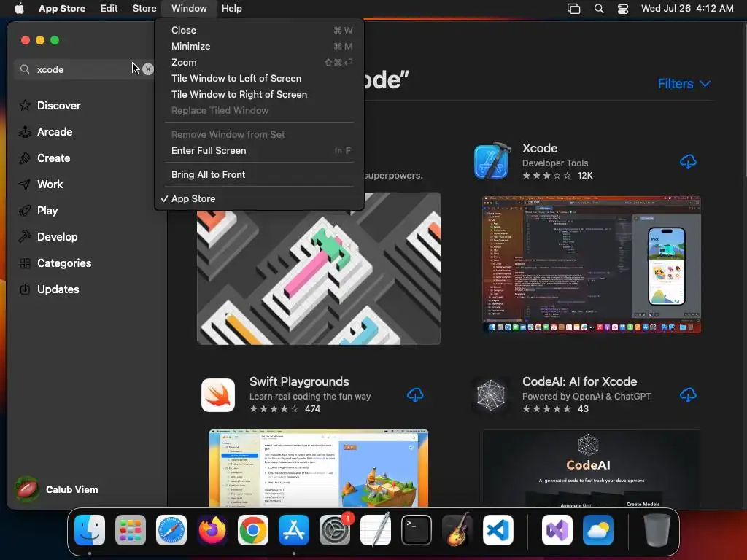Screen dimensions: 747x560
Task: Open Finder from the Dock
Action: coord(90,530)
